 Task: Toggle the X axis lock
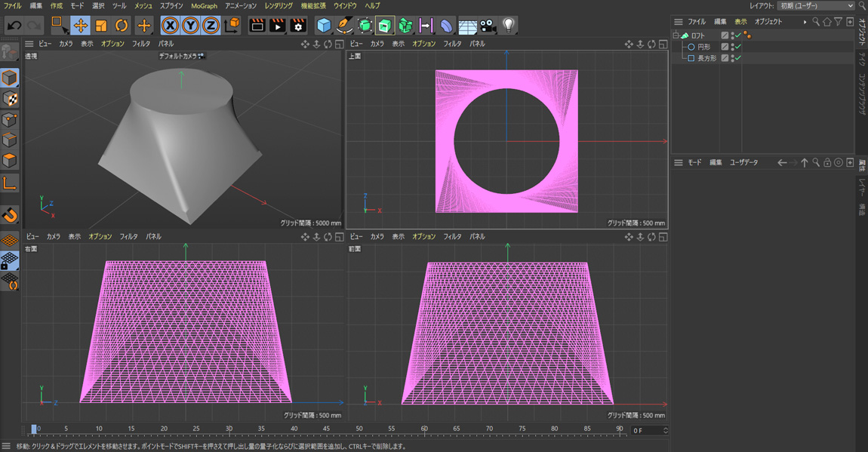171,26
